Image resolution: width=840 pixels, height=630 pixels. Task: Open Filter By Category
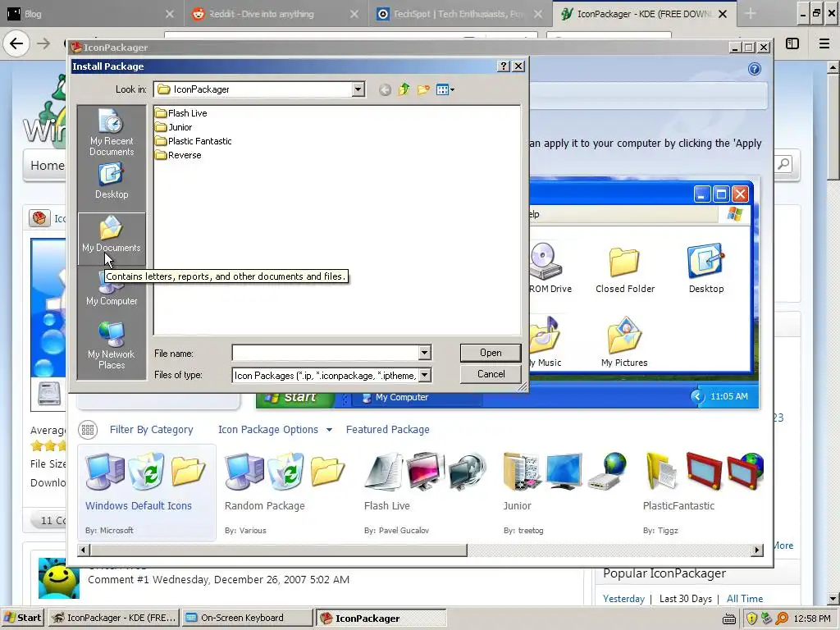pos(151,430)
